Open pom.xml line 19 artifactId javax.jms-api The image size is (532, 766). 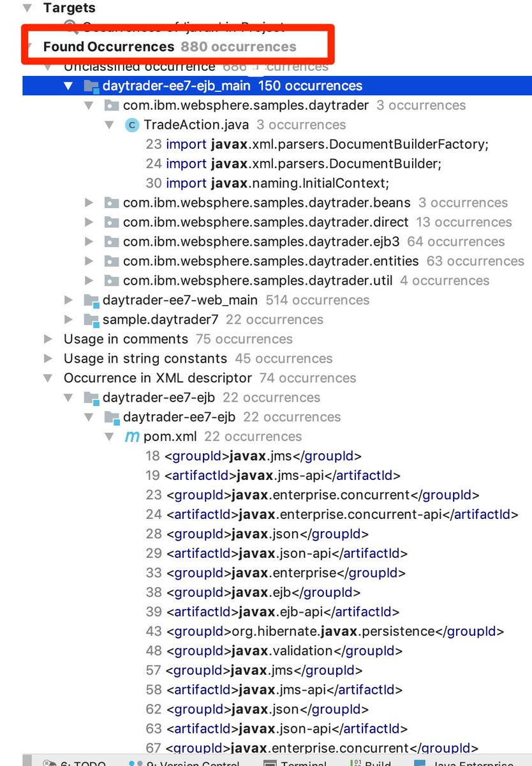click(x=273, y=476)
